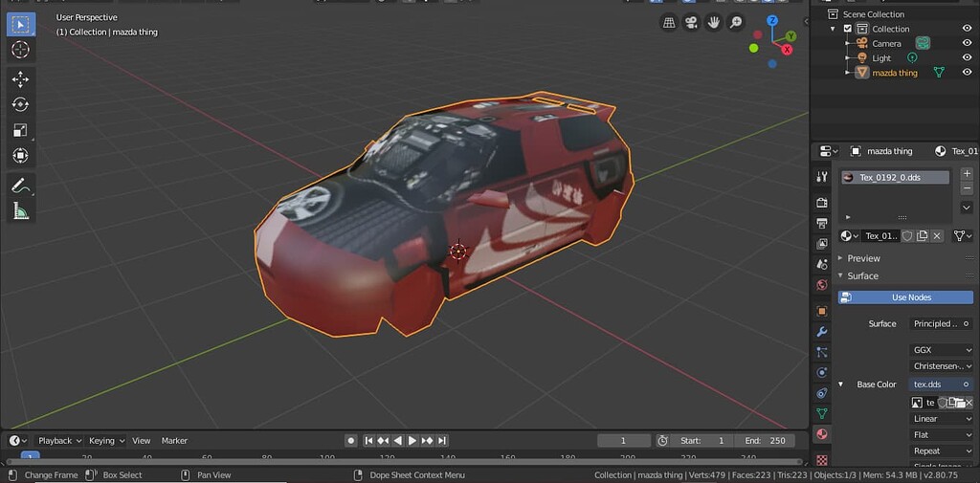Expand the Camera item in outliner
The width and height of the screenshot is (980, 483).
[x=848, y=43]
